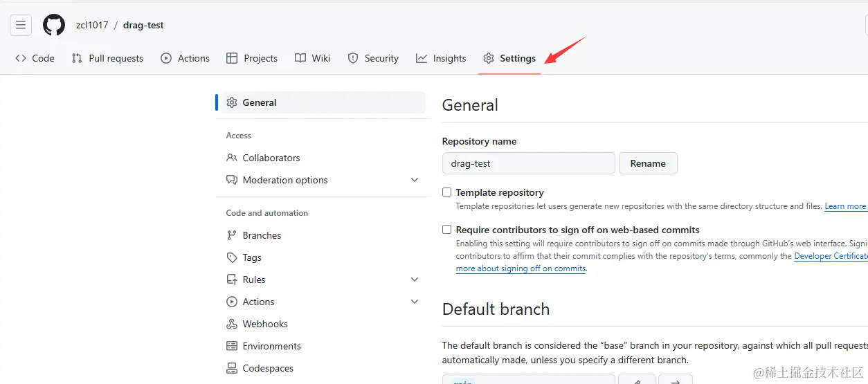868x384 pixels.
Task: Enable the Template repository checkbox
Action: coord(447,192)
